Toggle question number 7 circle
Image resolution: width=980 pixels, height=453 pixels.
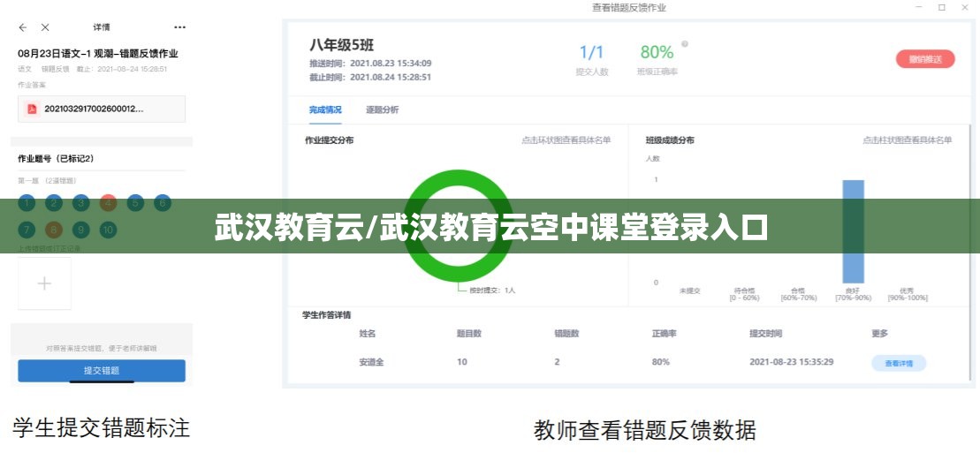click(x=27, y=230)
